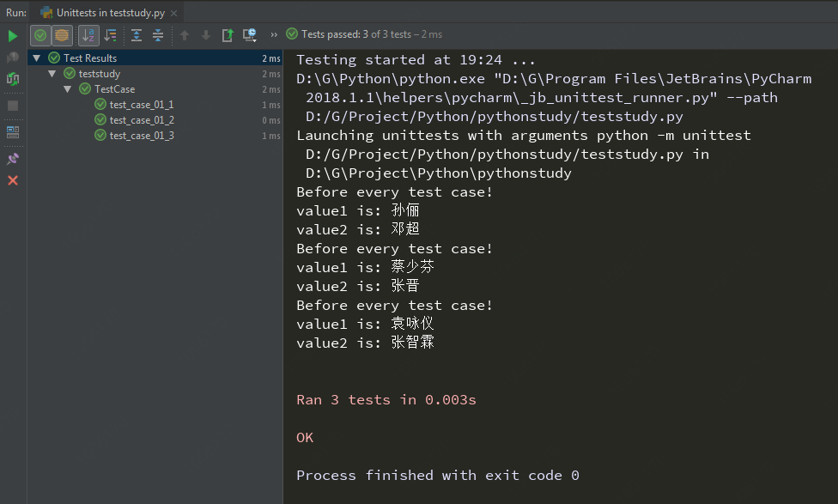Go to previous failed test arrow
The height and width of the screenshot is (504, 838).
coord(185,36)
